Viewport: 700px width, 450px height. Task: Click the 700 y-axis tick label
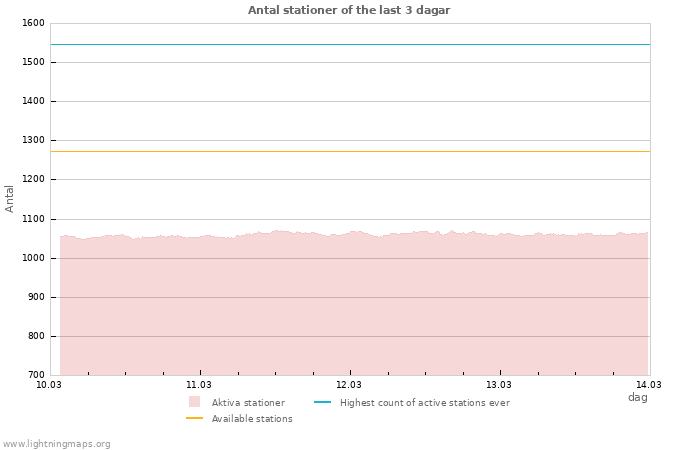[35, 375]
